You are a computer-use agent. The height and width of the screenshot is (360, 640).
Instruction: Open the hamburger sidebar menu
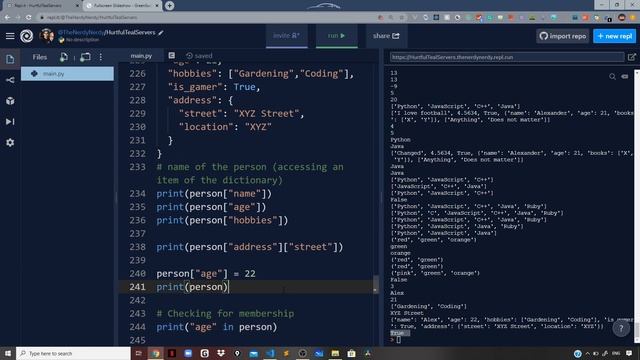10,36
